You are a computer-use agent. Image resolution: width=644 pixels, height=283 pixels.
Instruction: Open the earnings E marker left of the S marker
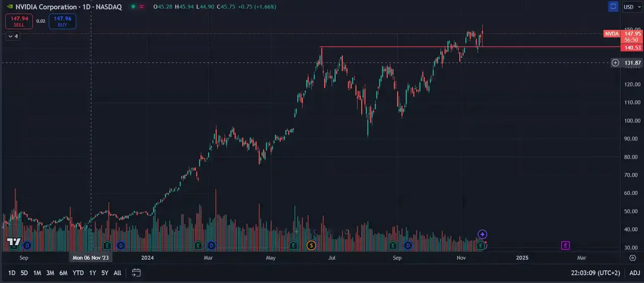pos(293,245)
